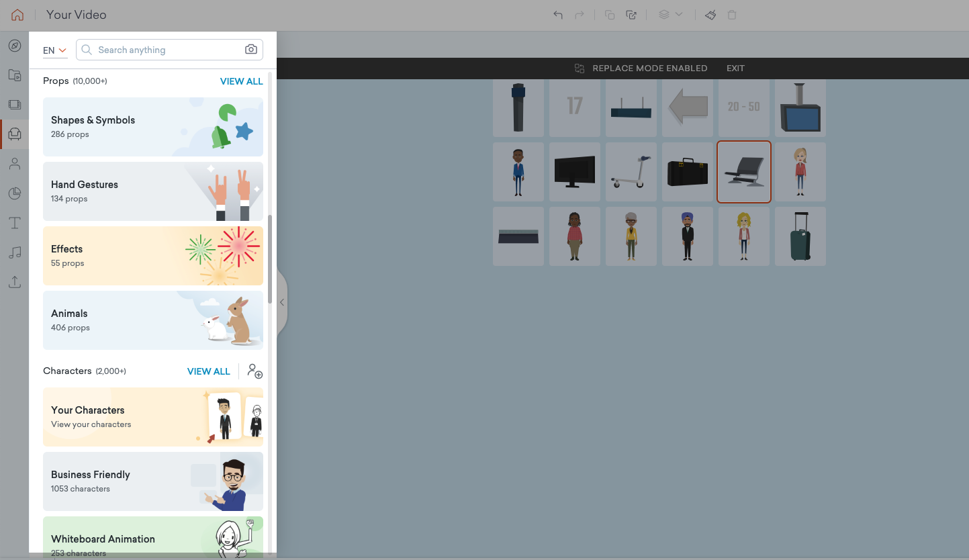Viewport: 969px width, 560px height.
Task: Open the EN language dropdown
Action: (x=54, y=50)
